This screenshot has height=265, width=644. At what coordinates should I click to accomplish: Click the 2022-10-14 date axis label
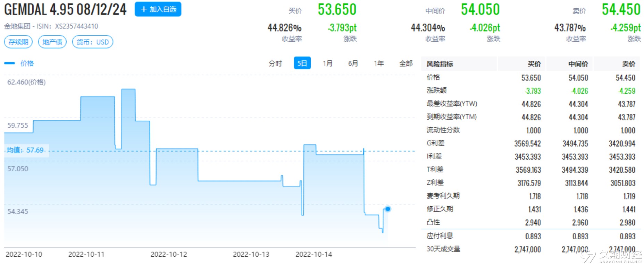313,255
